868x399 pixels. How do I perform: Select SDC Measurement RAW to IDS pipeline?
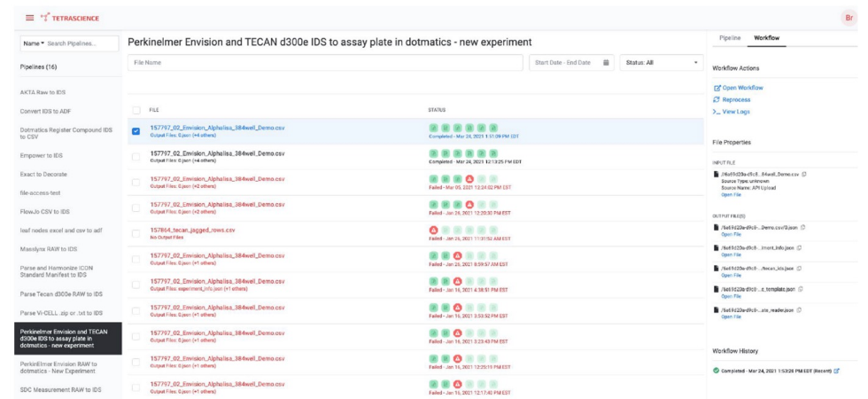pos(61,389)
